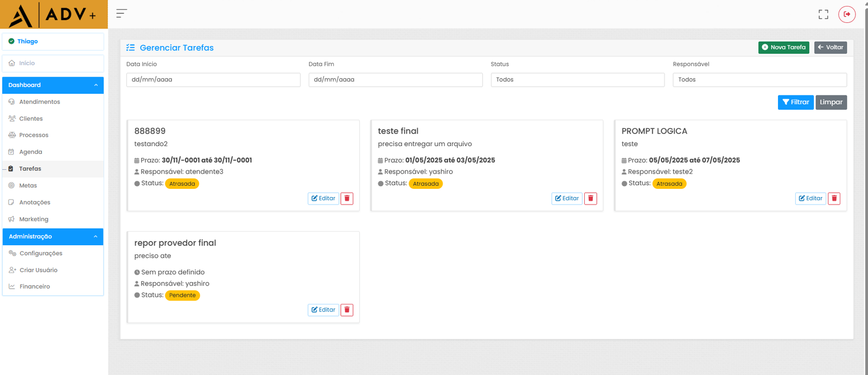The width and height of the screenshot is (868, 375).
Task: Open the Status filter dropdown
Action: (x=577, y=80)
